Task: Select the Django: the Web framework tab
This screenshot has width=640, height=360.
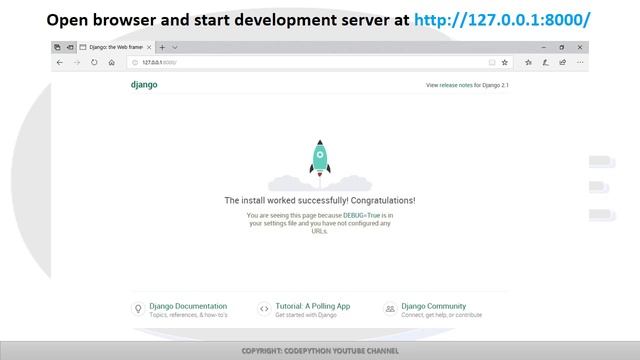Action: click(x=115, y=47)
